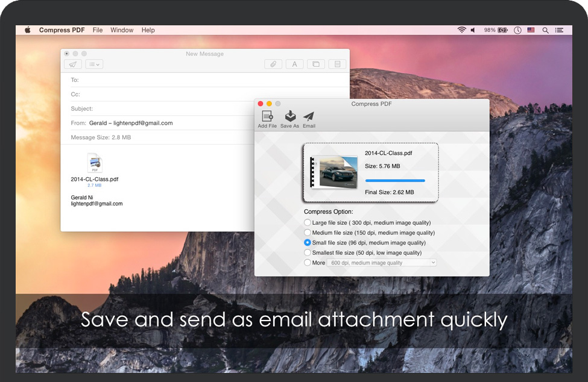Click the Wi-Fi status icon
Viewport: 588px width, 382px height.
pos(461,30)
